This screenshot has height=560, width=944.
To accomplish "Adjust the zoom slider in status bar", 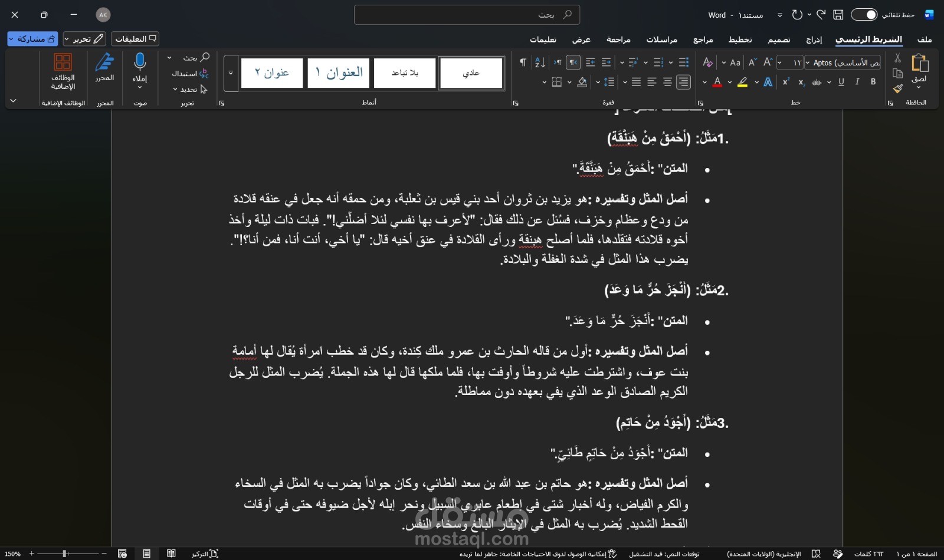I will pyautogui.click(x=68, y=554).
